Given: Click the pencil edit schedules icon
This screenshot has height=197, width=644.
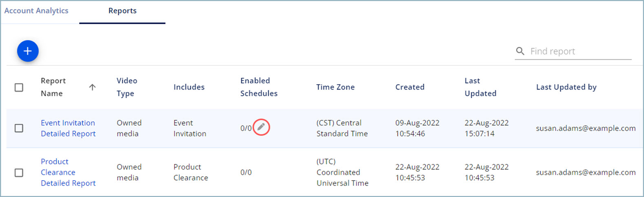Looking at the screenshot, I should click(x=261, y=128).
